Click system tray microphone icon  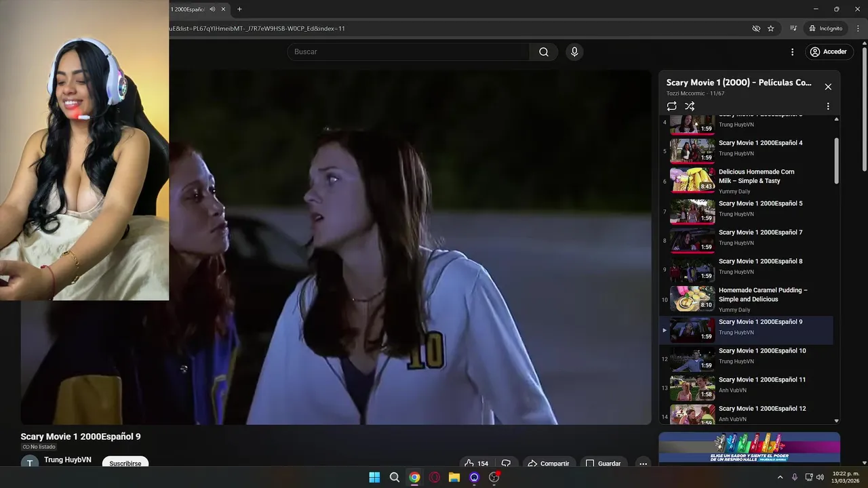point(795,477)
